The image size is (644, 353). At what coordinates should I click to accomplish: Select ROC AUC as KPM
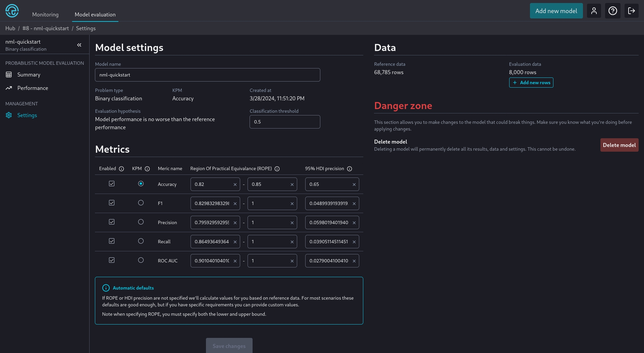(141, 260)
